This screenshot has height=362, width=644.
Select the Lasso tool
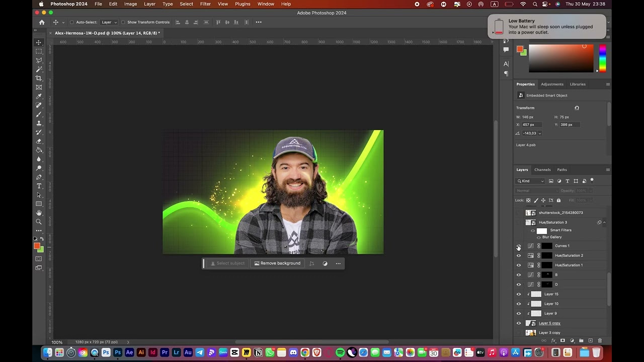coord(39,60)
